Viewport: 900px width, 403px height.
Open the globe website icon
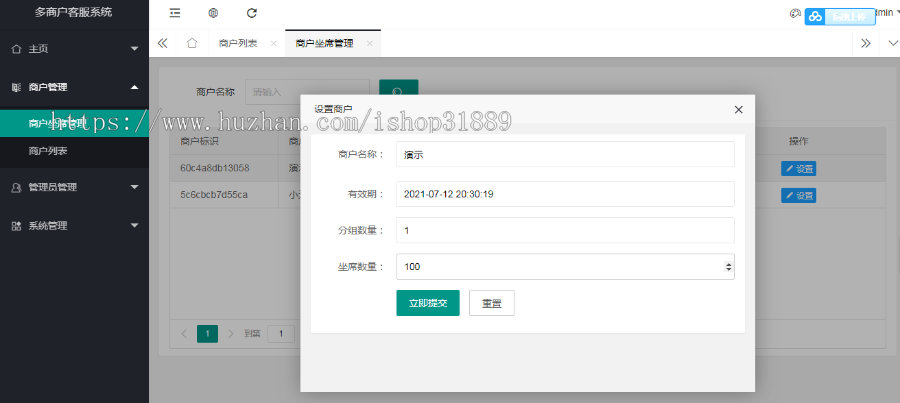[x=213, y=13]
